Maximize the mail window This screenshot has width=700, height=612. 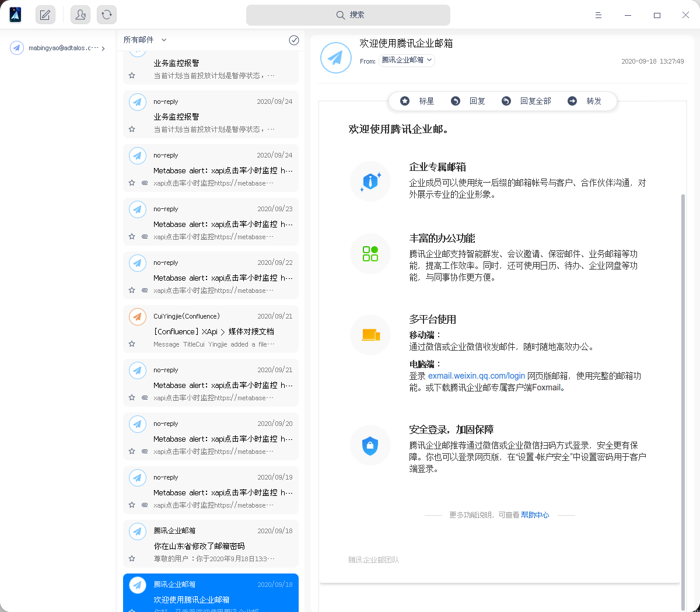(657, 15)
